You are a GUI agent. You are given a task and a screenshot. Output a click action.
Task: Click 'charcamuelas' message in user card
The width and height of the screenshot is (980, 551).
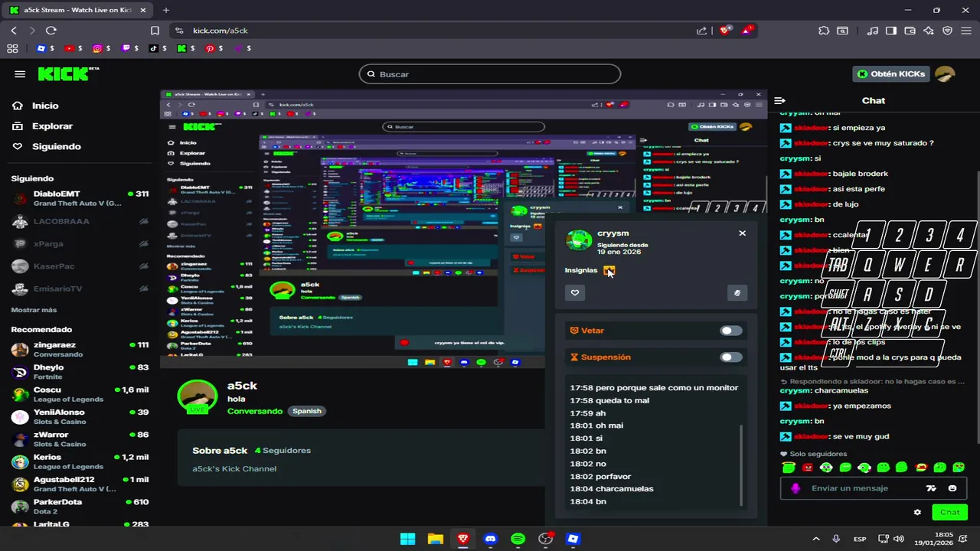click(624, 489)
